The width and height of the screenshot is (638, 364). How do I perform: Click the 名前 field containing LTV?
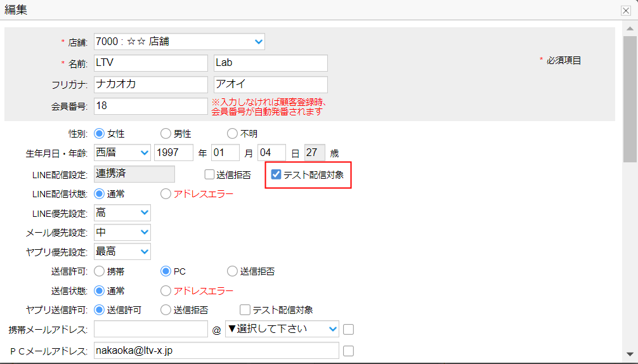(151, 63)
